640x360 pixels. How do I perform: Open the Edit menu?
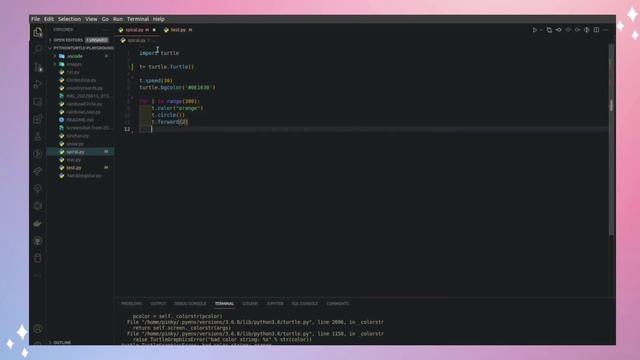(49, 19)
